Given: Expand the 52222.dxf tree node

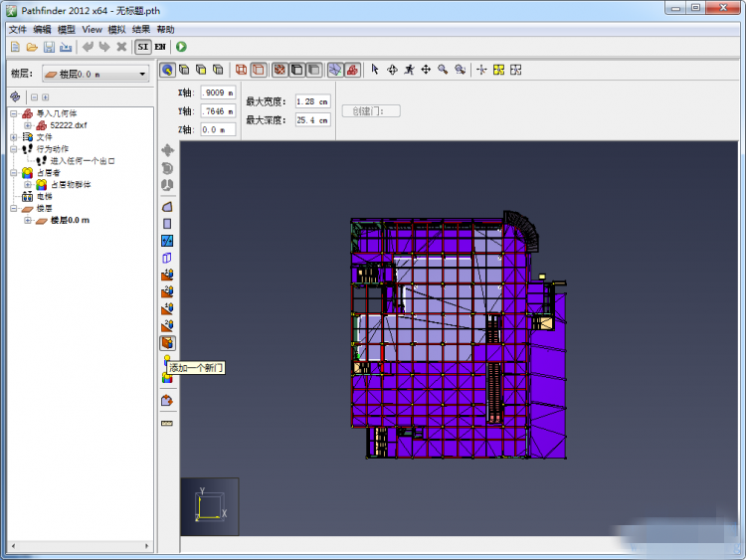Looking at the screenshot, I should [28, 125].
